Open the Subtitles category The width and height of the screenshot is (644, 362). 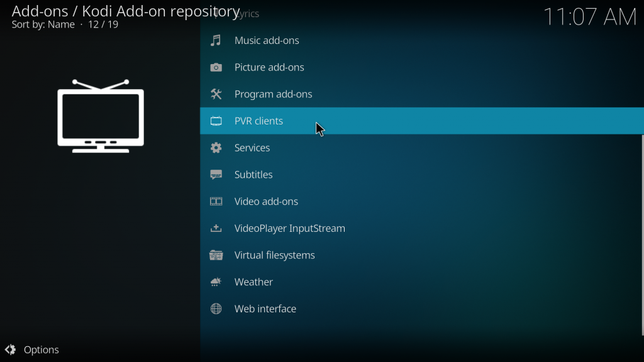point(422,175)
